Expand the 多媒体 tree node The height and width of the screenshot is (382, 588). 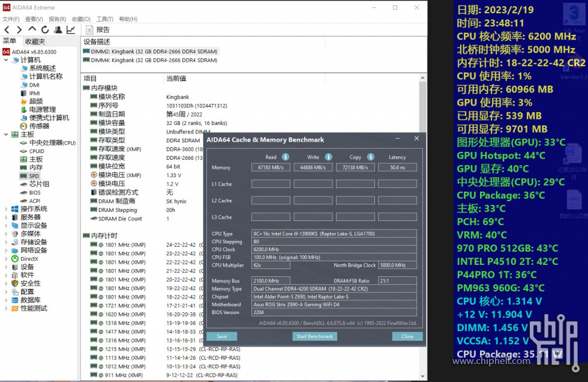pos(6,234)
